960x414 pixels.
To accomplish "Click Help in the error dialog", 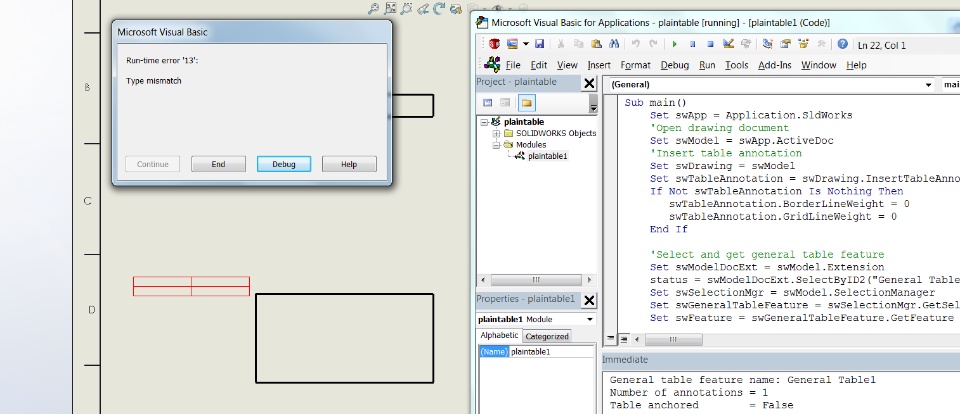I will (349, 164).
